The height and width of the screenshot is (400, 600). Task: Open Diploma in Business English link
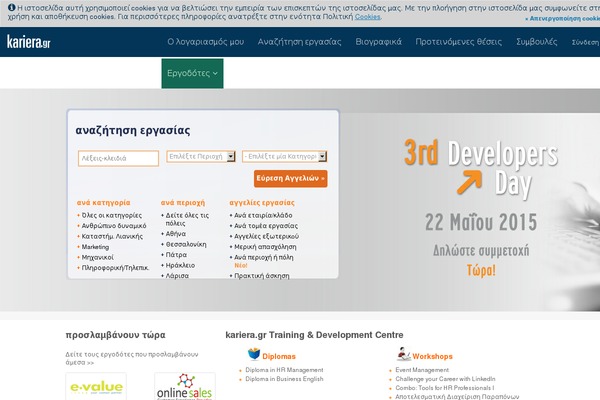(x=284, y=379)
